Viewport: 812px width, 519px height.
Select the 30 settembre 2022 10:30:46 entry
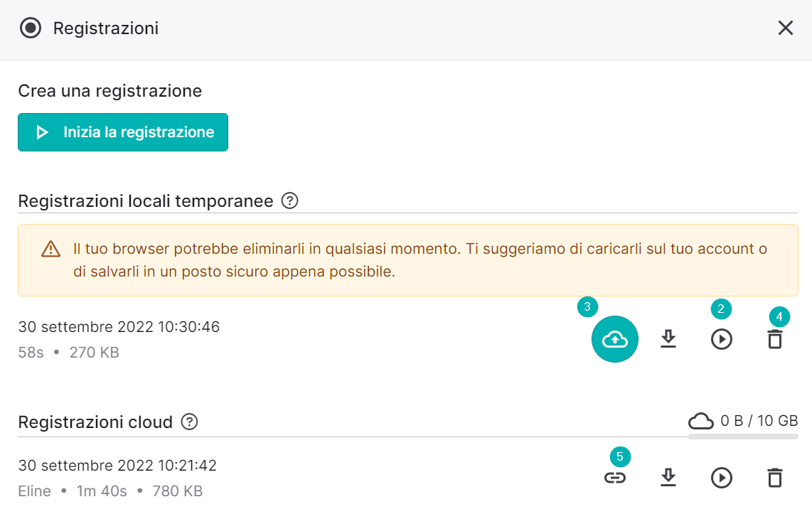click(x=119, y=327)
